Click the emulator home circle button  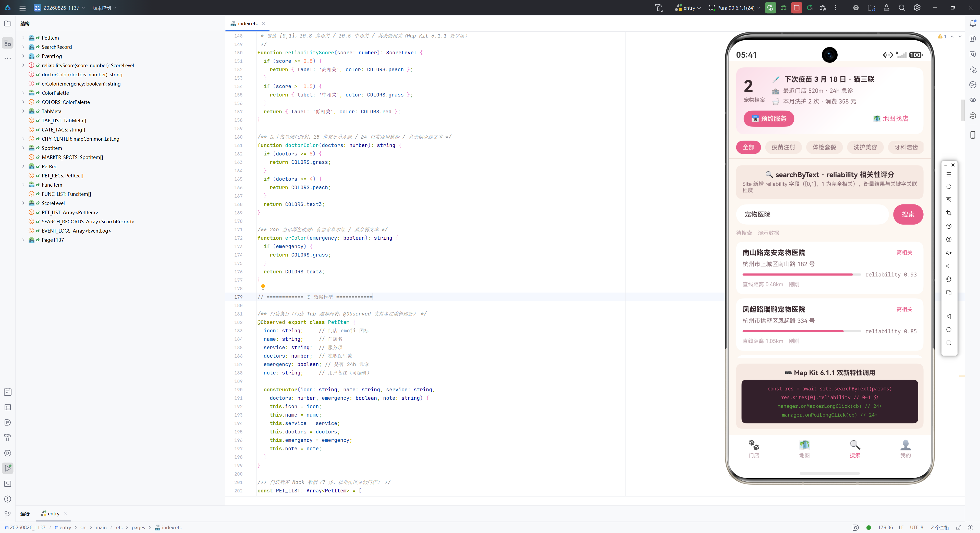tap(949, 330)
